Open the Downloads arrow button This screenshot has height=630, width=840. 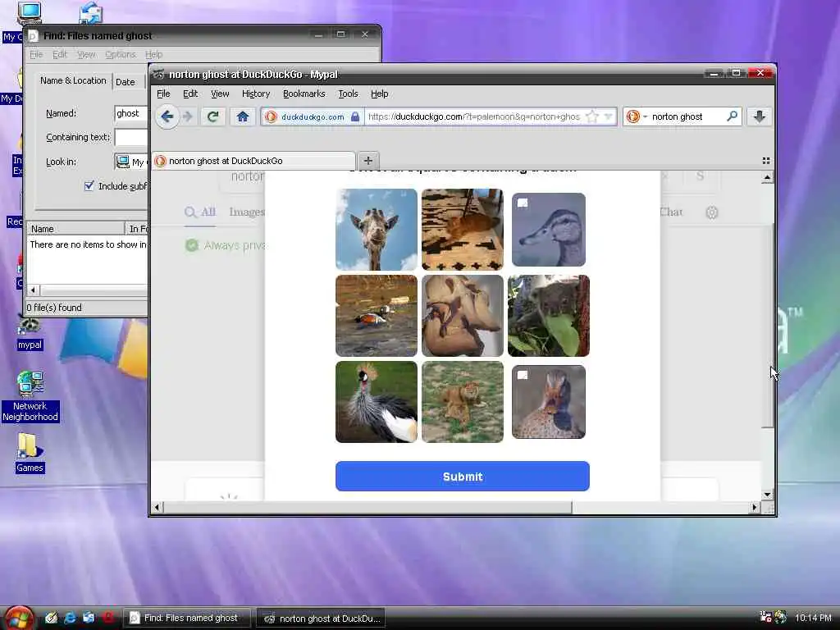759,116
